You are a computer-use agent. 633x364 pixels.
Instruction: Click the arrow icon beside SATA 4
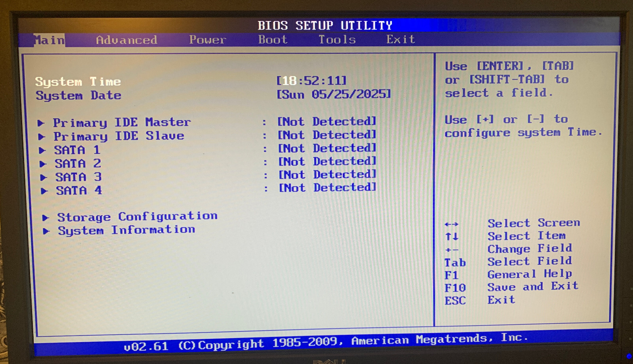44,191
